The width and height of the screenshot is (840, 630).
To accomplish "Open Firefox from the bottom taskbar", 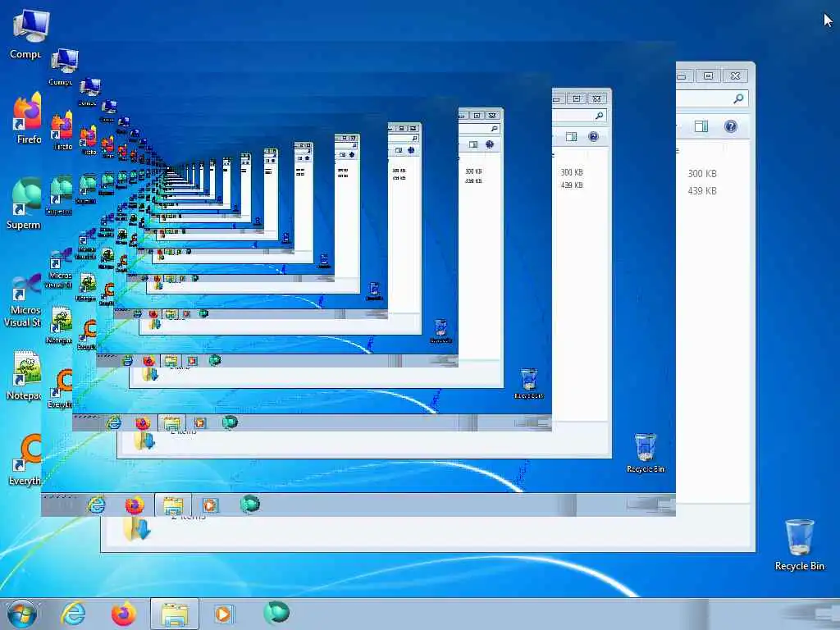I will coord(123,614).
